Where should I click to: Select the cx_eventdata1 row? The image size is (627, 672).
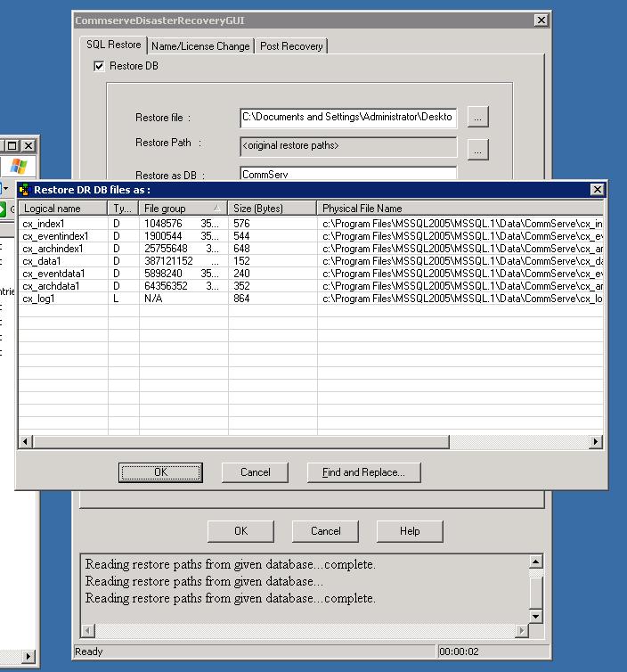311,274
